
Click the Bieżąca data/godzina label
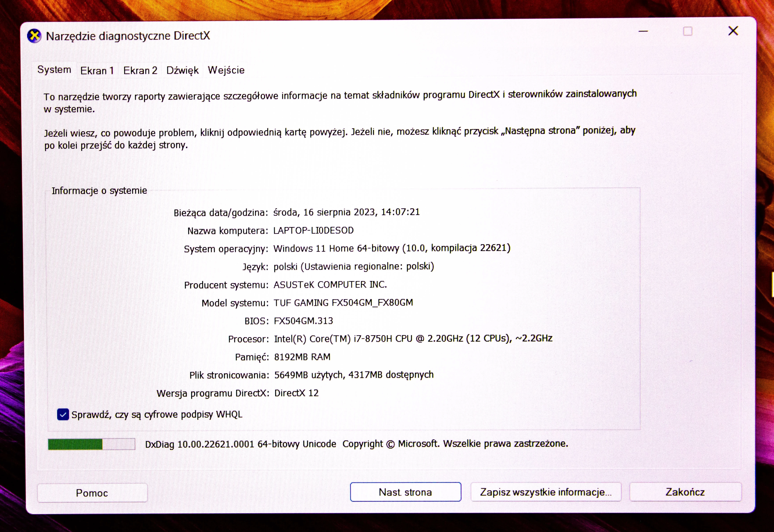tap(221, 213)
